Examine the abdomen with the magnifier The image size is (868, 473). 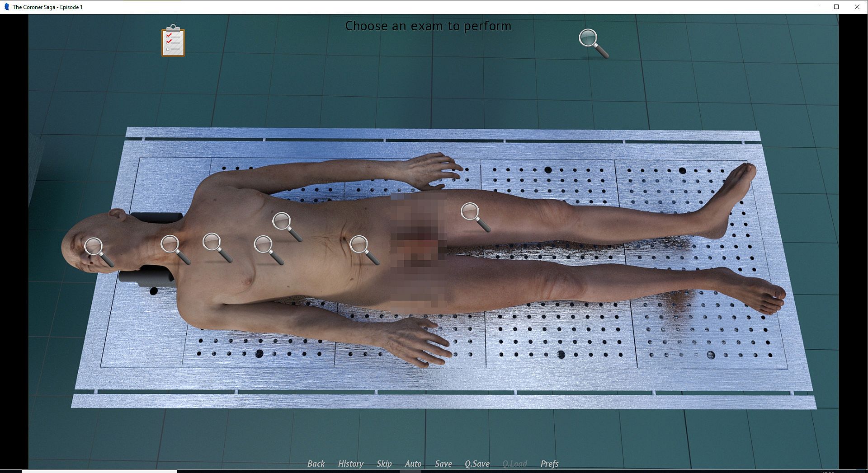(x=364, y=250)
